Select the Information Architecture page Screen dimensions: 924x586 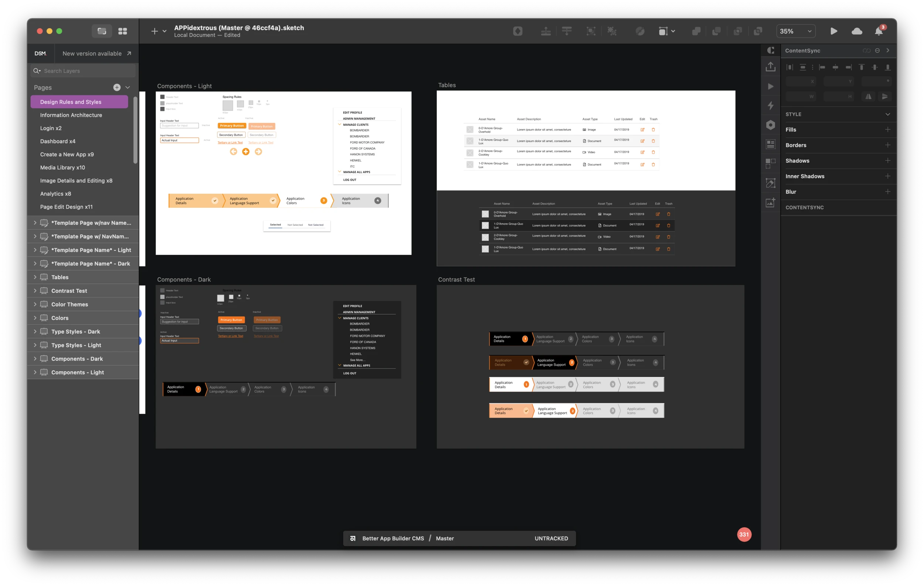point(71,115)
